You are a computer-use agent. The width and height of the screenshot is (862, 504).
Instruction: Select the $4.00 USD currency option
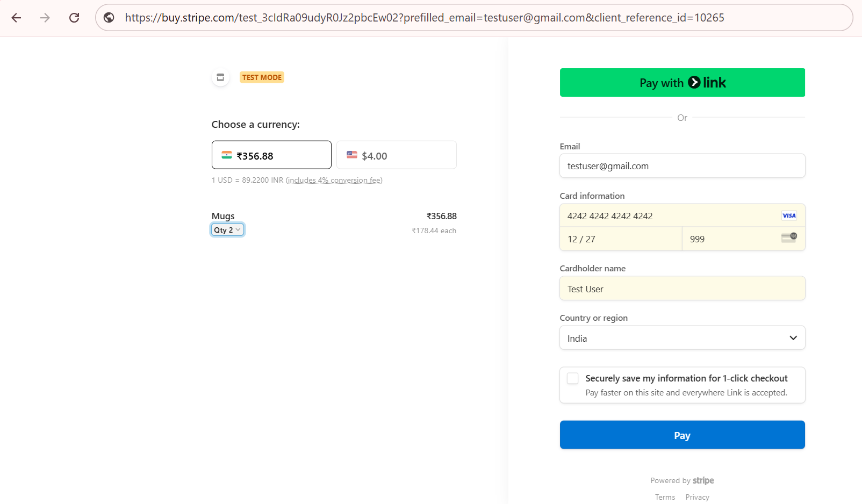[x=397, y=155]
